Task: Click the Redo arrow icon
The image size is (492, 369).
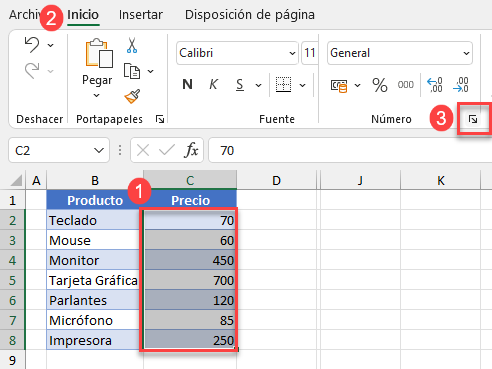Action: [32, 71]
